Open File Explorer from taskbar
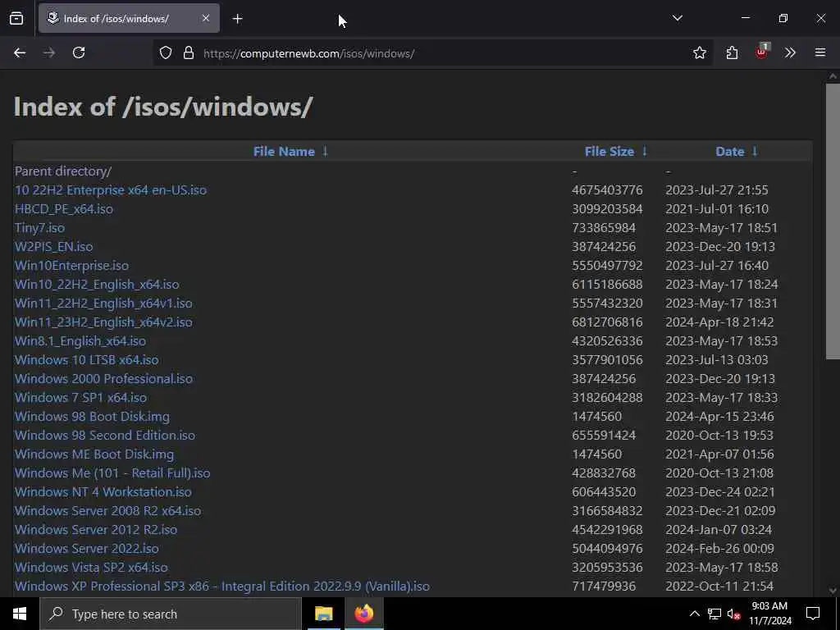840x630 pixels. tap(323, 614)
